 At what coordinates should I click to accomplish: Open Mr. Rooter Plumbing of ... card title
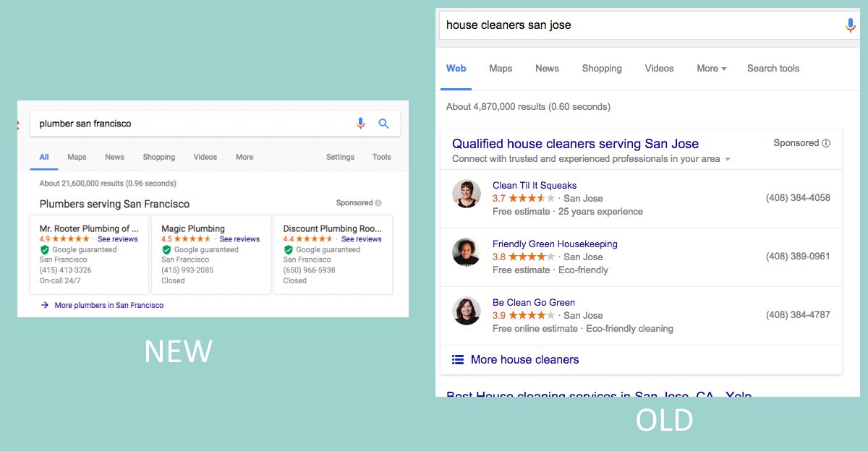pyautogui.click(x=89, y=228)
